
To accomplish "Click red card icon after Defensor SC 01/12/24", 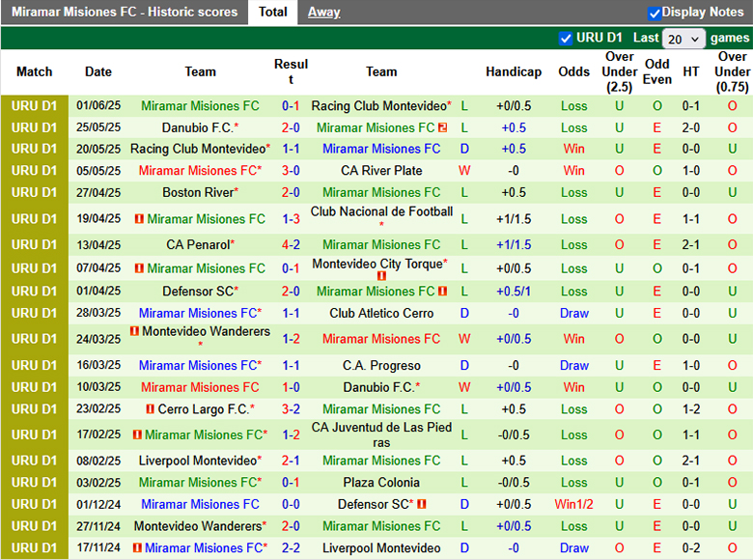I will tap(422, 504).
